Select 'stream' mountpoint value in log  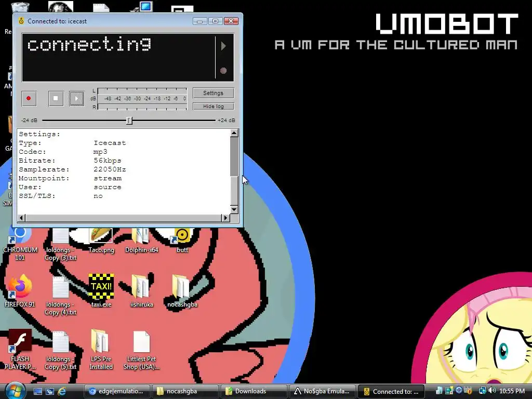(x=108, y=178)
